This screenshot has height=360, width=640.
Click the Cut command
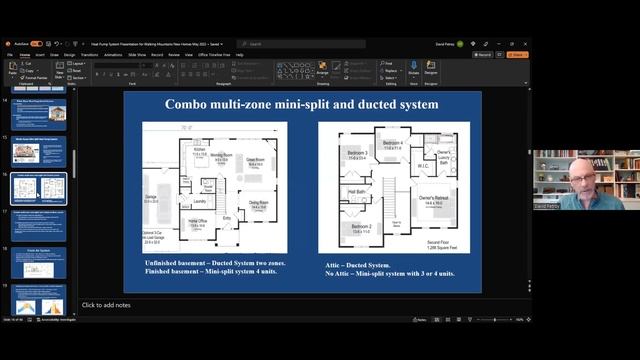point(26,64)
